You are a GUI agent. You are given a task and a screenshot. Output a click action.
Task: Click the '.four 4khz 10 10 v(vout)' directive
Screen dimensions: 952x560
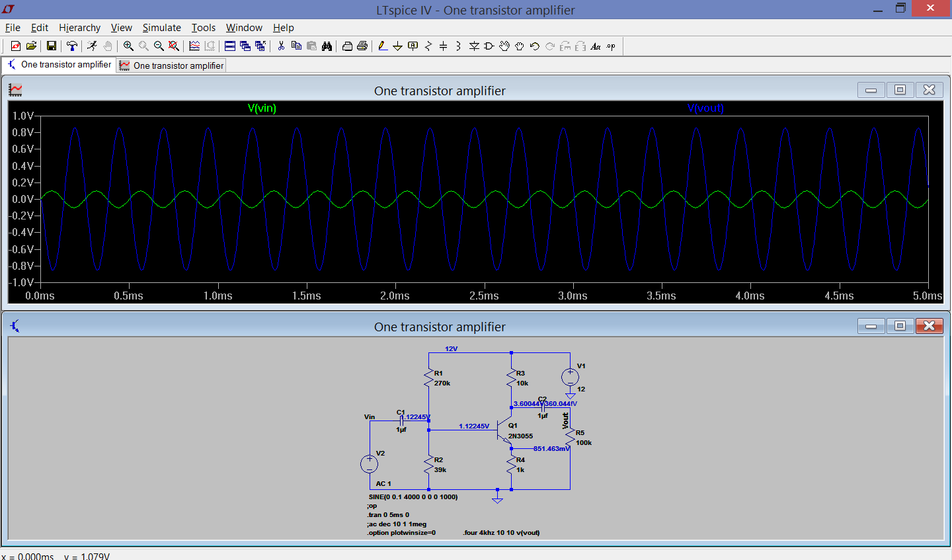(502, 533)
